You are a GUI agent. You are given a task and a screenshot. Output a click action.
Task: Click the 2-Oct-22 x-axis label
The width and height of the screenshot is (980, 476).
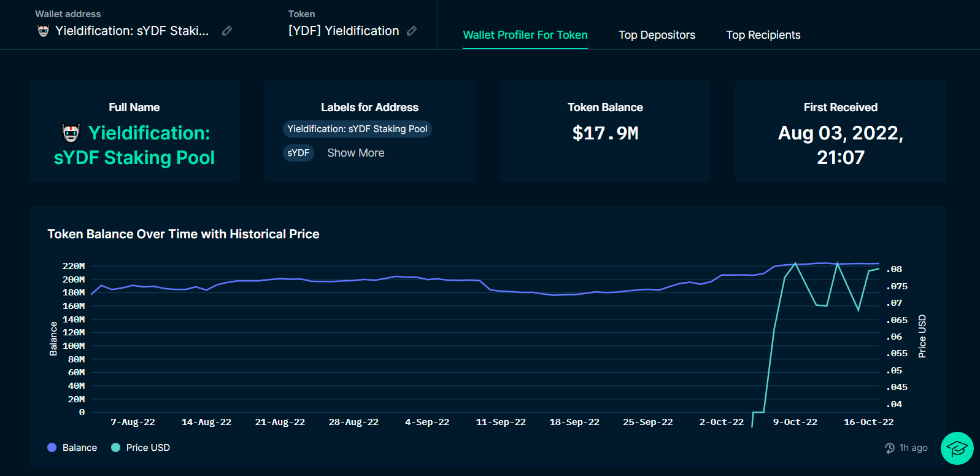(x=722, y=422)
